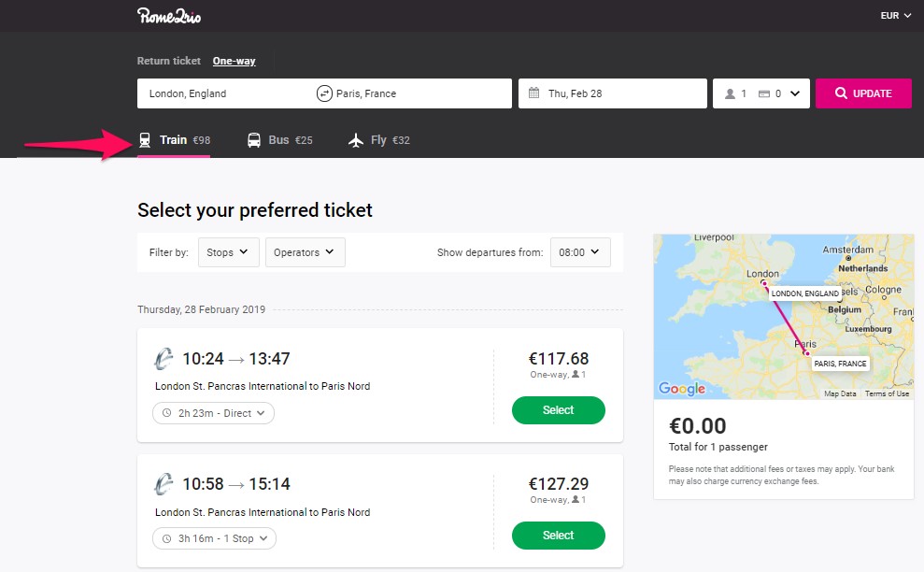
Task: Click the bus icon in transport tabs
Action: pos(254,140)
